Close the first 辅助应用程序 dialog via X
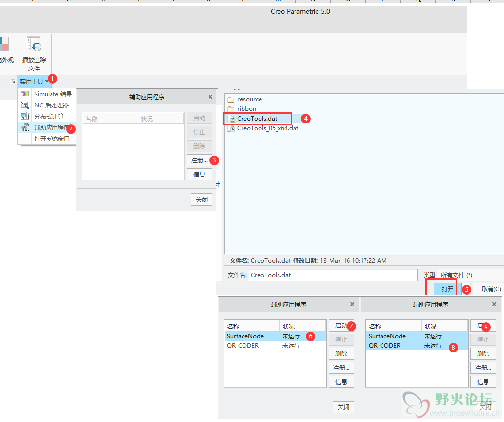Image resolution: width=504 pixels, height=422 pixels. click(x=210, y=97)
